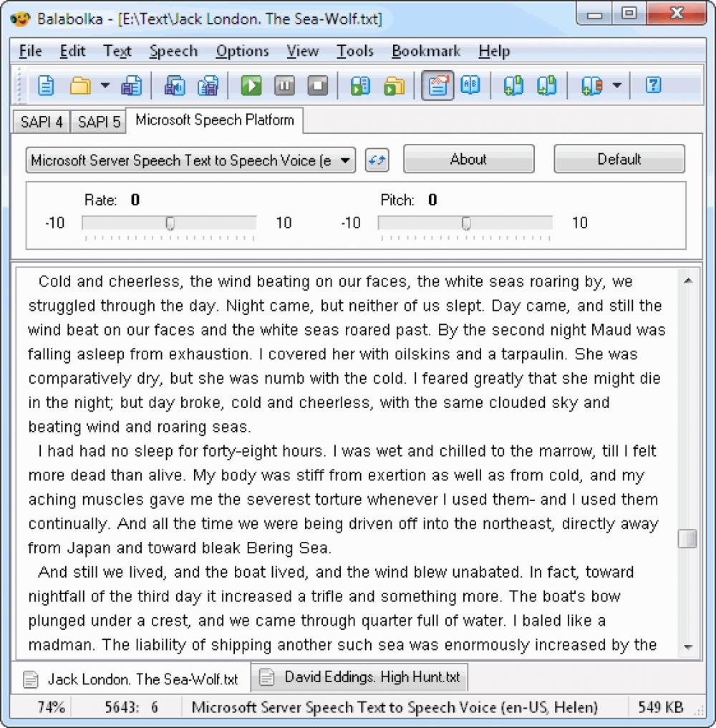This screenshot has height=728, width=716.
Task: Click the About button
Action: tap(469, 159)
